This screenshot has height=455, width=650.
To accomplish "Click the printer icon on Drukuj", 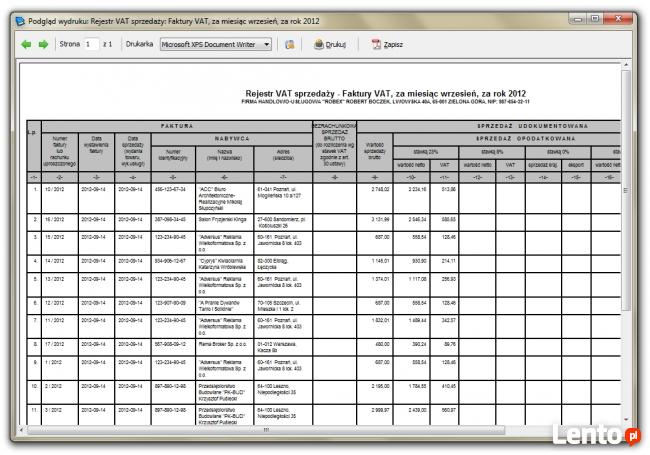I will 319,45.
